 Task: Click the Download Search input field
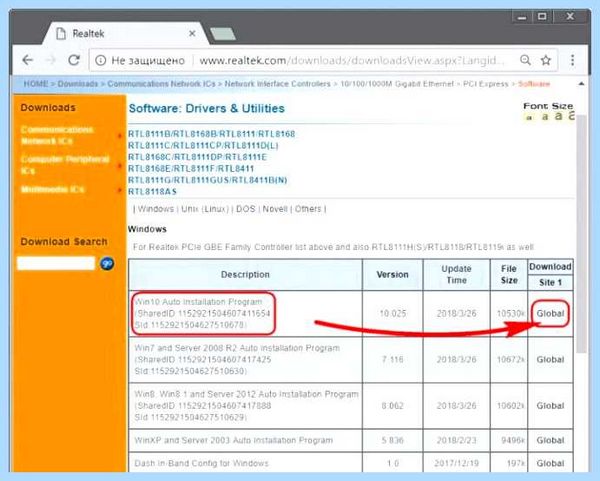[x=56, y=263]
